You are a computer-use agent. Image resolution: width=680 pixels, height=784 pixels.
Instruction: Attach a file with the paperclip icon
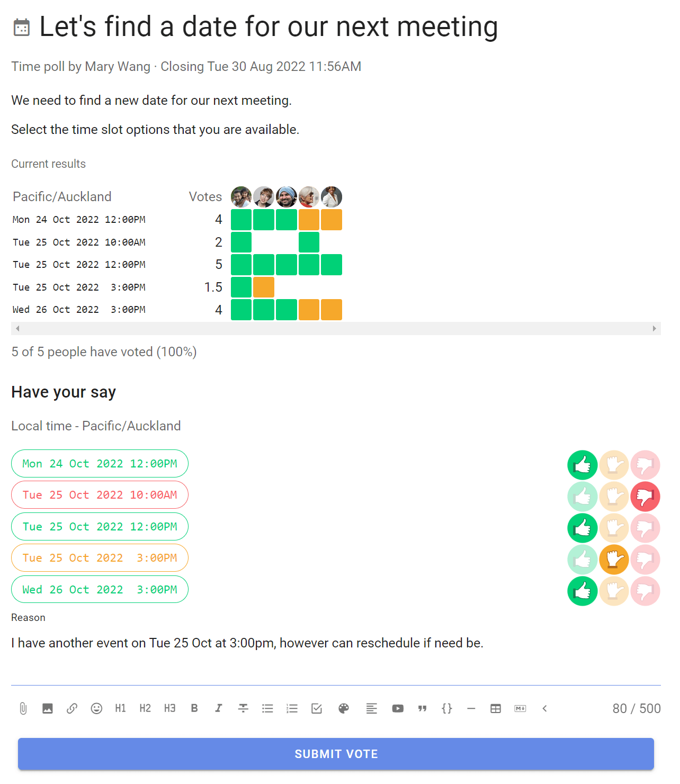click(23, 708)
